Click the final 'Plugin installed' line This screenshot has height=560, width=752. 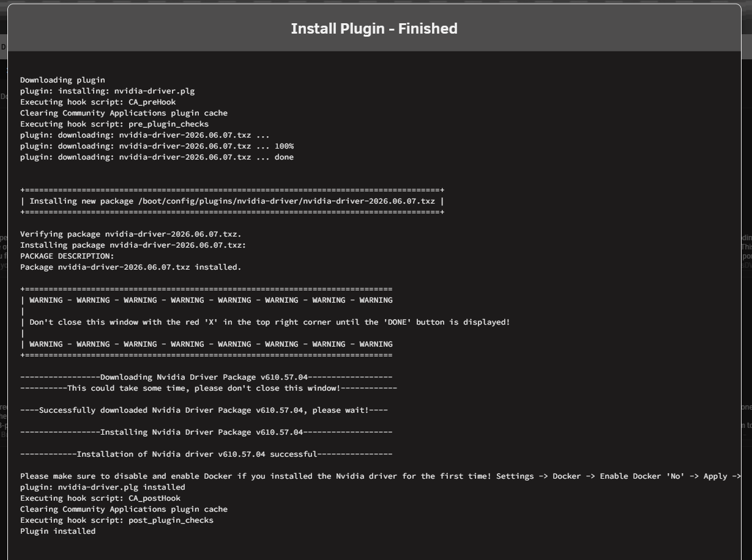58,531
